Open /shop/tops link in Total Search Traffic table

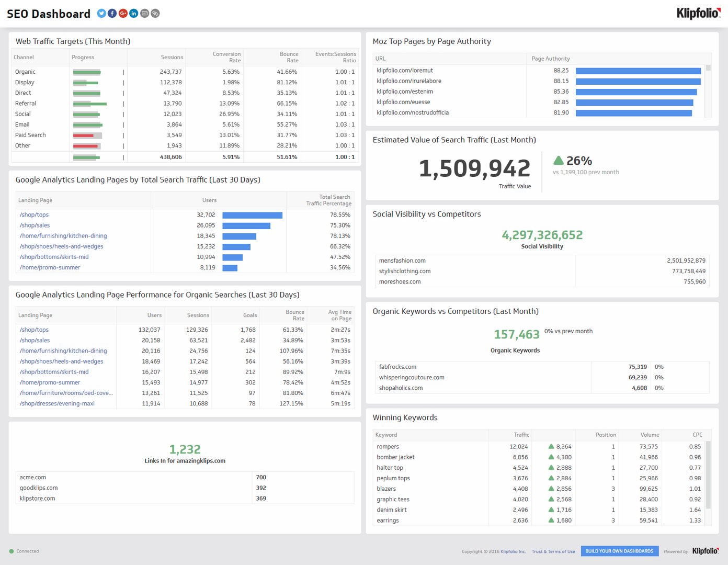point(34,214)
